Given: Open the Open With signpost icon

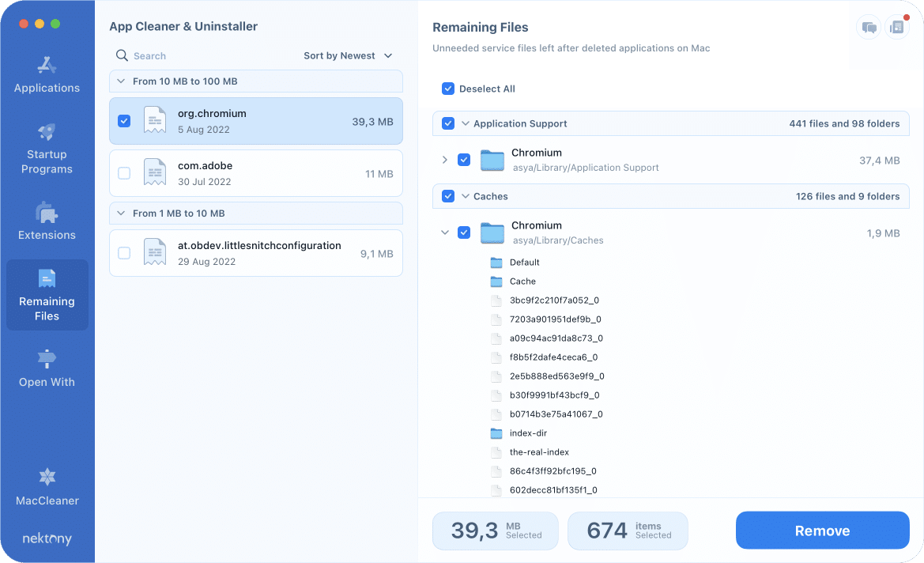Looking at the screenshot, I should [x=47, y=358].
